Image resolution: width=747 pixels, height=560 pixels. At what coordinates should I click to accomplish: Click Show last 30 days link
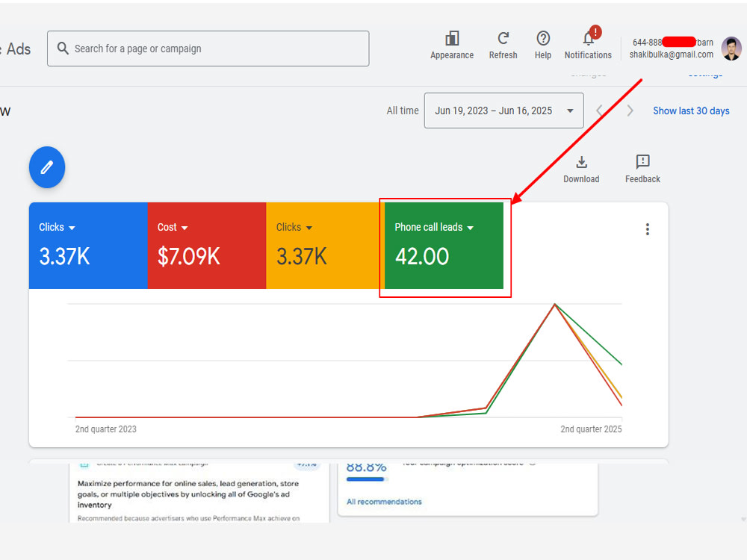tap(691, 111)
